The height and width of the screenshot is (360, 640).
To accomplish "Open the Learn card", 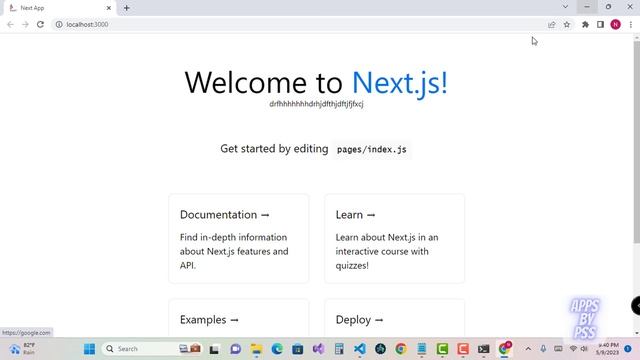I will point(394,239).
